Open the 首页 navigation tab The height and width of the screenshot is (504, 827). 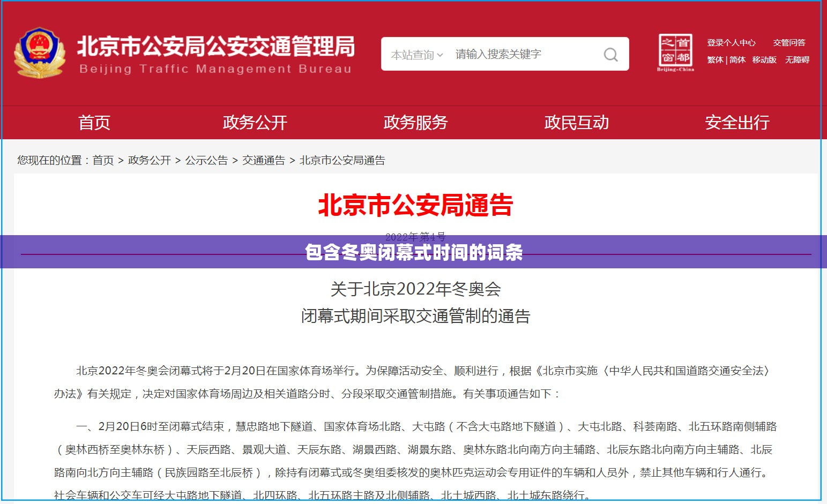pyautogui.click(x=94, y=123)
